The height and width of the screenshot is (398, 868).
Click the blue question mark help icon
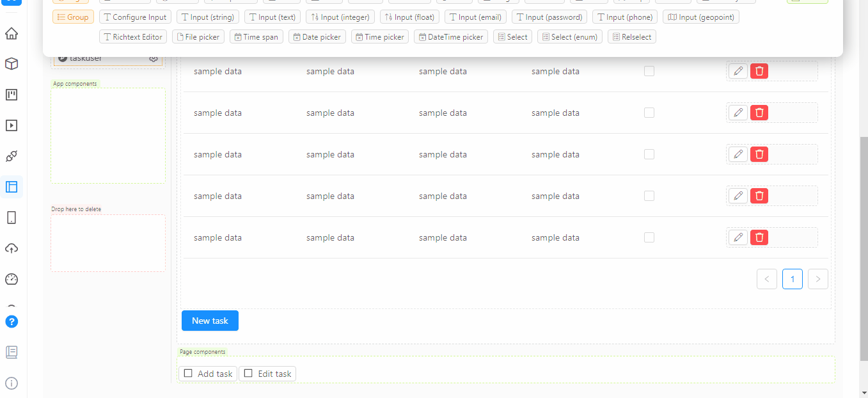(x=12, y=321)
